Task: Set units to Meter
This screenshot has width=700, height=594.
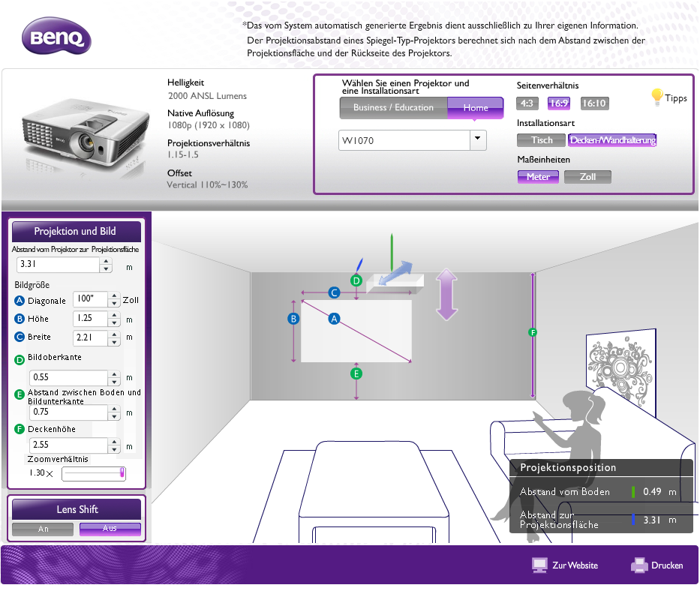Action: tap(538, 177)
